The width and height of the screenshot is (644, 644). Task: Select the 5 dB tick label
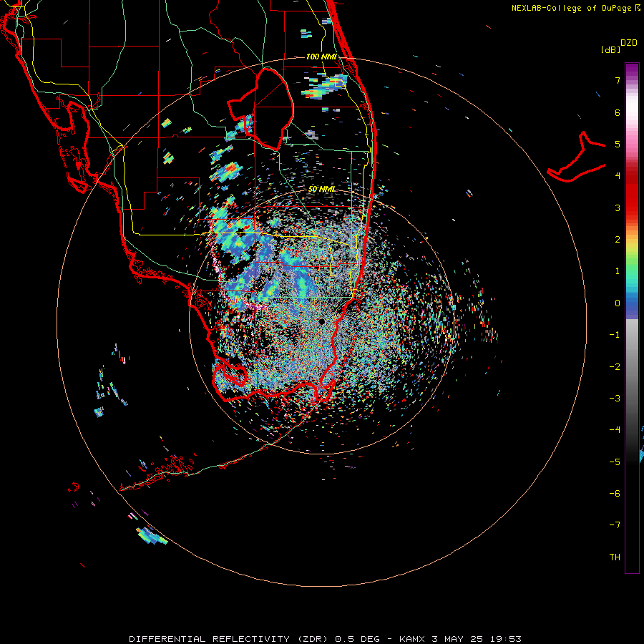click(618, 144)
